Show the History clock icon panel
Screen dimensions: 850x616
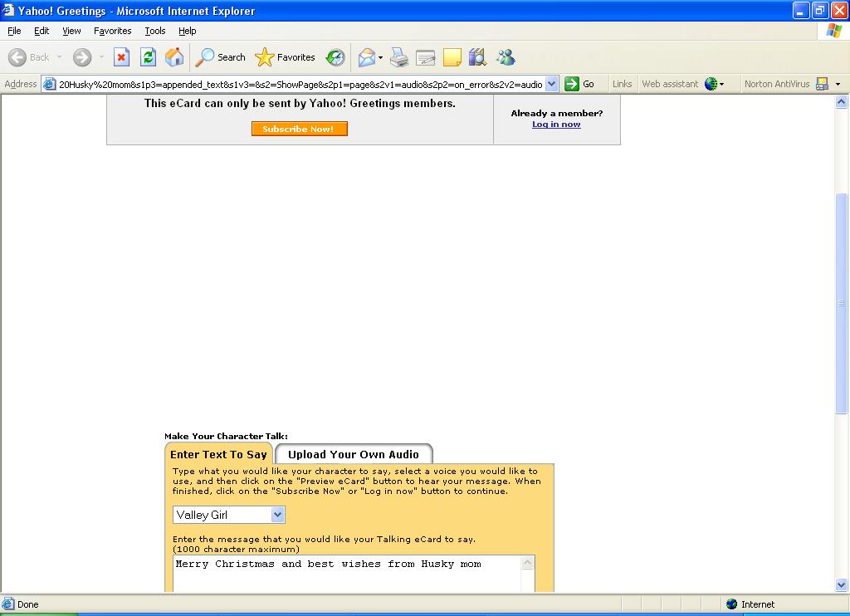tap(335, 57)
